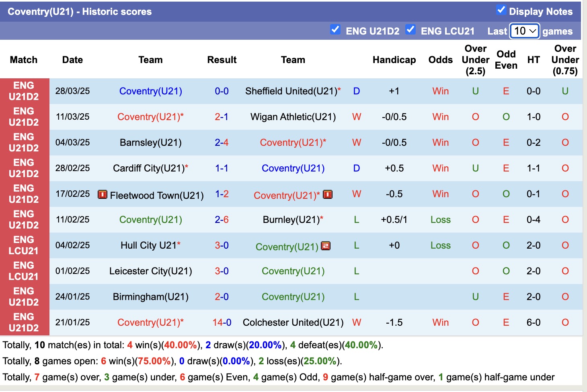The width and height of the screenshot is (587, 392).
Task: Click the two-card icon on Hull City row
Action: coord(326,246)
